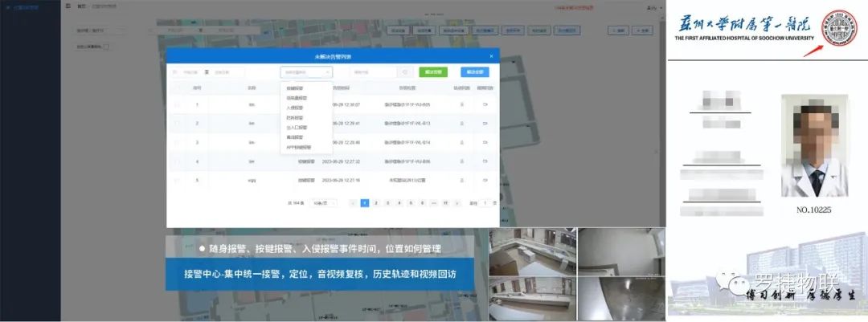
Task: Go to next page using right arrow
Action: click(x=457, y=203)
